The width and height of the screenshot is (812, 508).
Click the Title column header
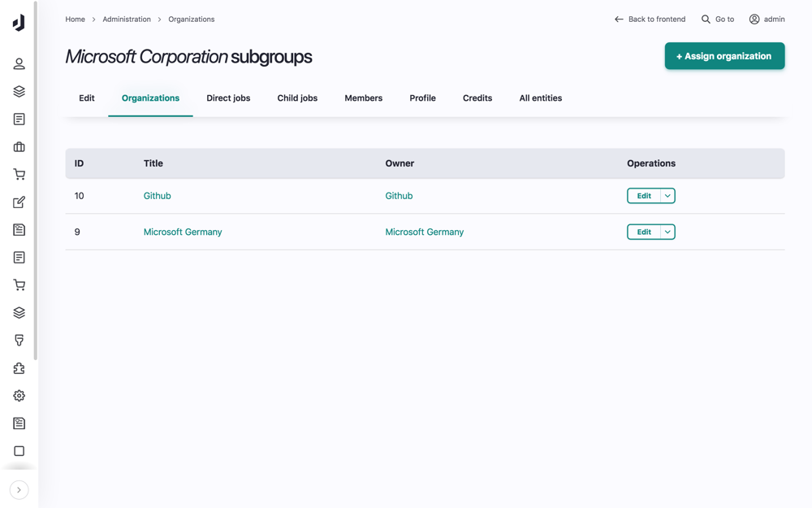point(153,163)
